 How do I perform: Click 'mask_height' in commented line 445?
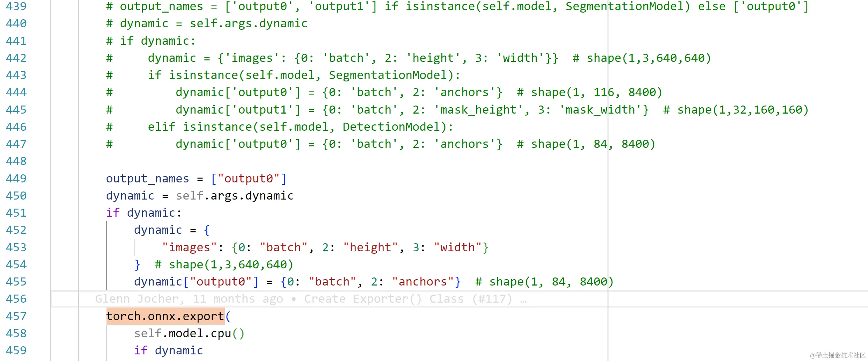[479, 110]
